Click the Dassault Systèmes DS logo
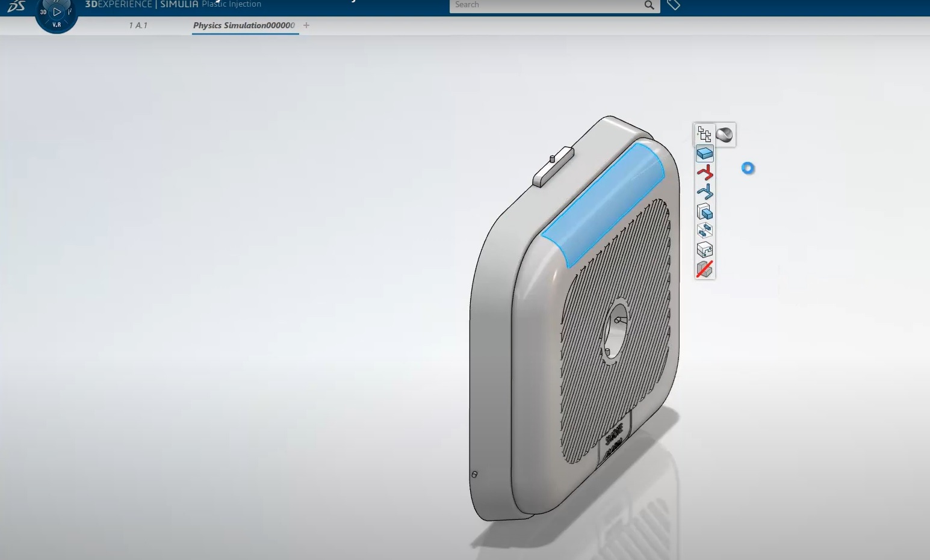930x560 pixels. click(16, 6)
